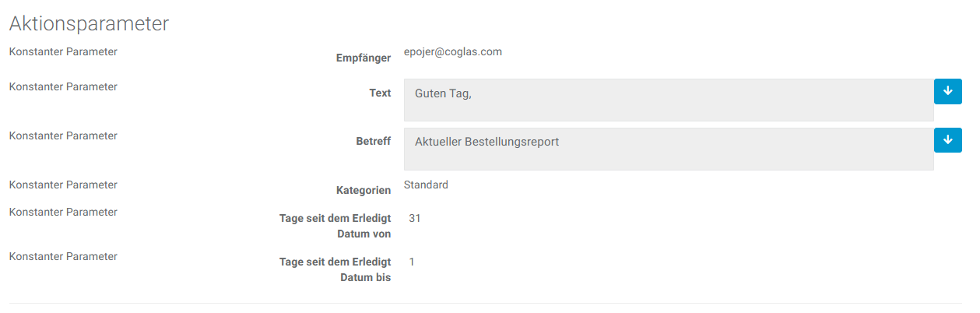
Task: Select the Kategorien value 'Standard'
Action: click(426, 185)
